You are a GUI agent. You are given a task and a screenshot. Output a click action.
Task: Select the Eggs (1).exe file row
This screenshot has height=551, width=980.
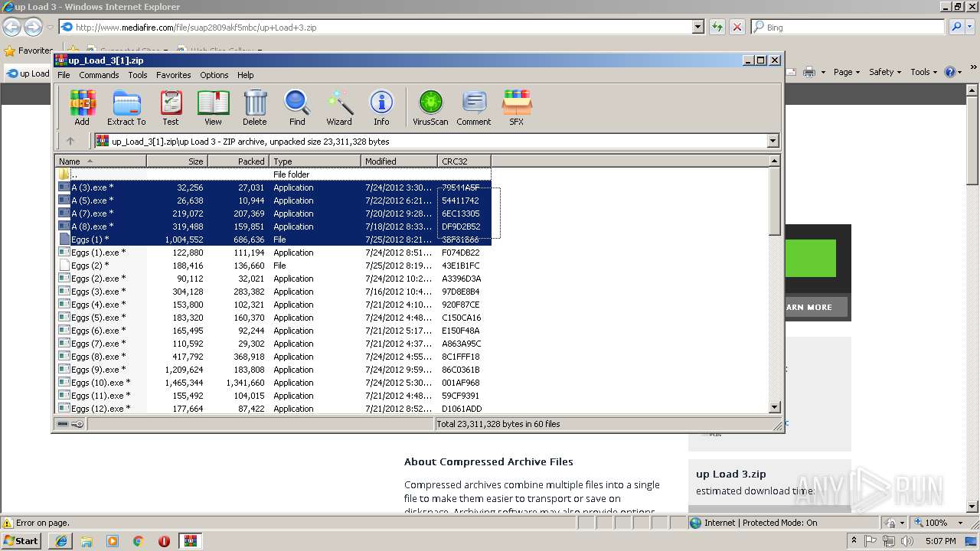[x=273, y=253]
